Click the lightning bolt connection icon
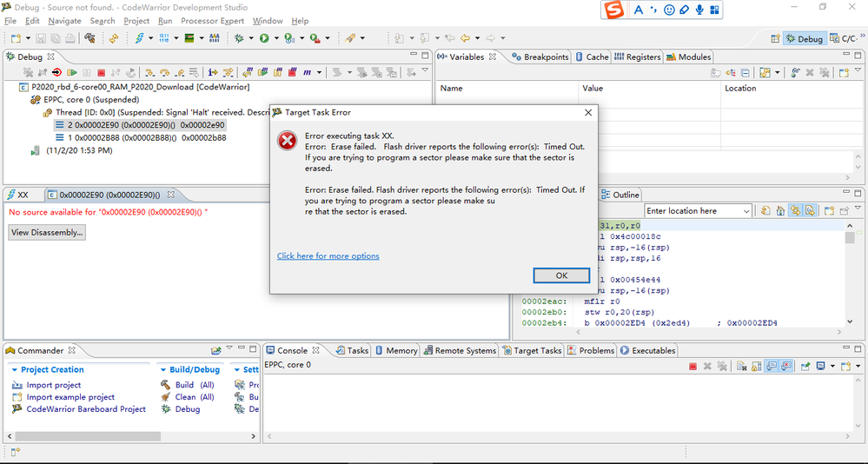This screenshot has height=464, width=868. tap(139, 38)
